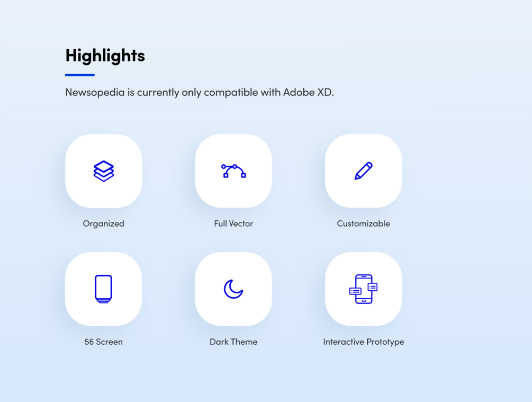Click the white Organized card tile
532x402 pixels.
click(x=103, y=171)
